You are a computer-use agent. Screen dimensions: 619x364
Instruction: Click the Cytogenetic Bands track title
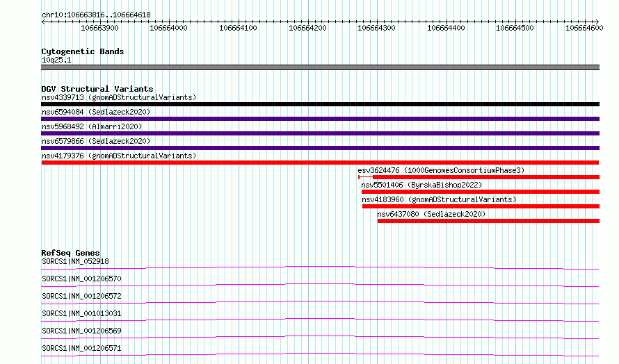click(x=83, y=51)
